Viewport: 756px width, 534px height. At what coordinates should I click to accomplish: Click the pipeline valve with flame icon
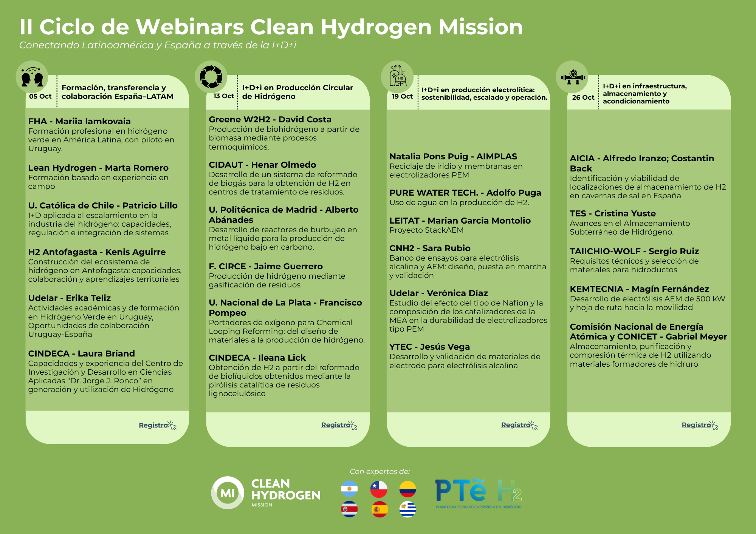(x=573, y=77)
